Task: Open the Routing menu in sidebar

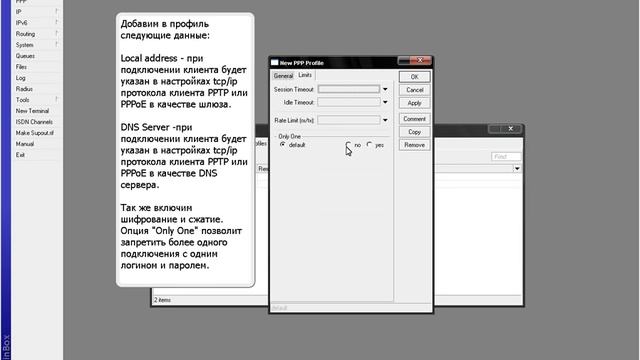Action: pyautogui.click(x=37, y=34)
